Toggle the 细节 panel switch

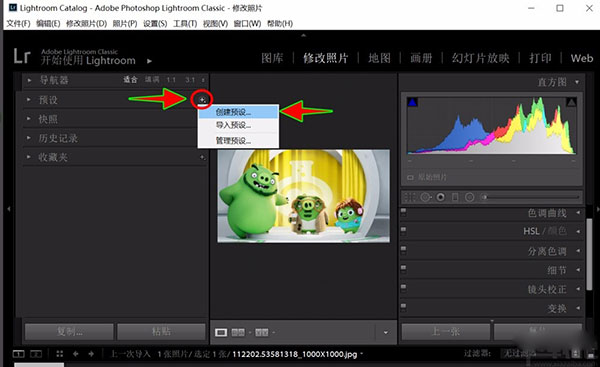tap(403, 269)
